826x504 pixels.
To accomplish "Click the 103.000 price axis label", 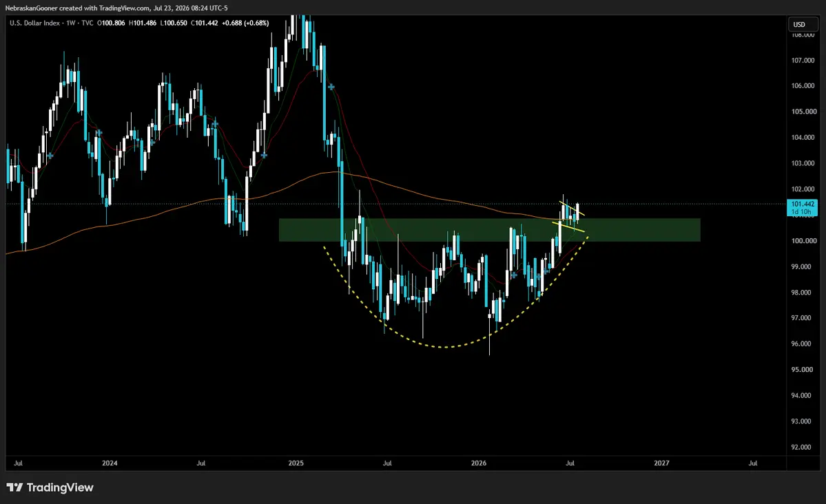I will tap(803, 163).
